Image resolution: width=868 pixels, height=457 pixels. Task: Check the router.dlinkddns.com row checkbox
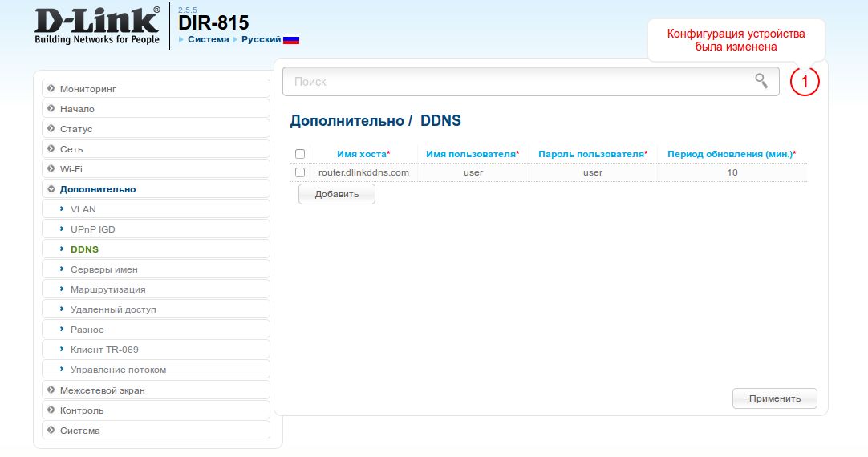[x=300, y=172]
